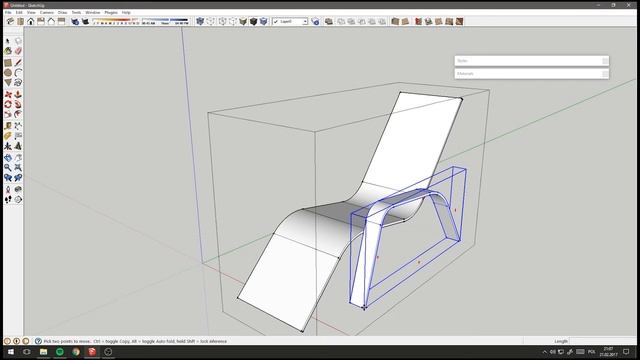The image size is (640, 360).
Task: Click the Length measurements input box
Action: point(602,341)
